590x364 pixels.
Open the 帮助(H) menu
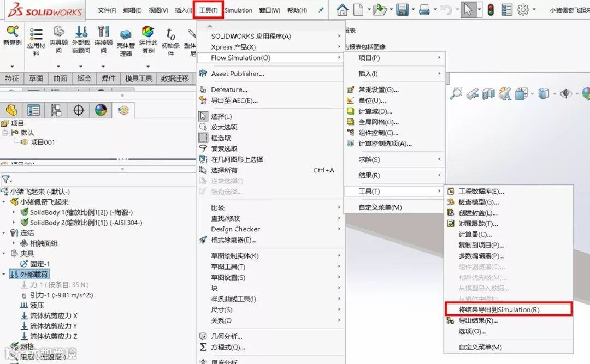pyautogui.click(x=297, y=10)
